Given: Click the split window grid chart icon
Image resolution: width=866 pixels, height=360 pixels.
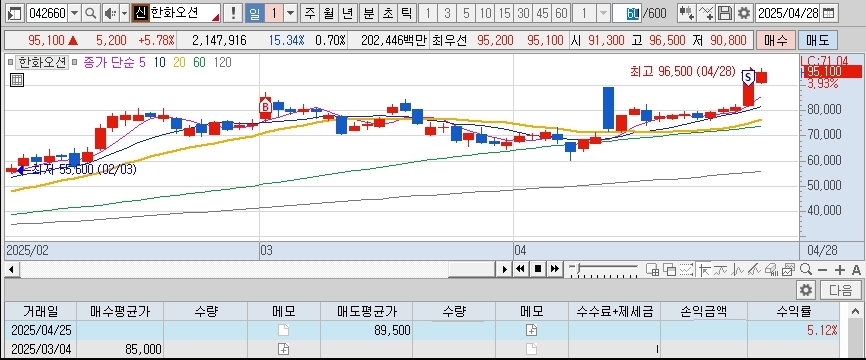Looking at the screenshot, I should (x=652, y=269).
